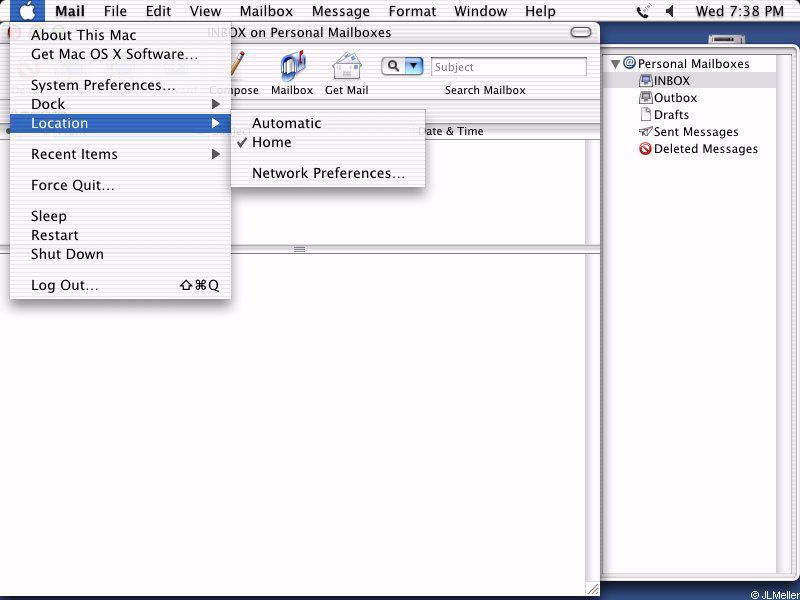800x600 pixels.
Task: Open the View menu
Action: pyautogui.click(x=206, y=11)
